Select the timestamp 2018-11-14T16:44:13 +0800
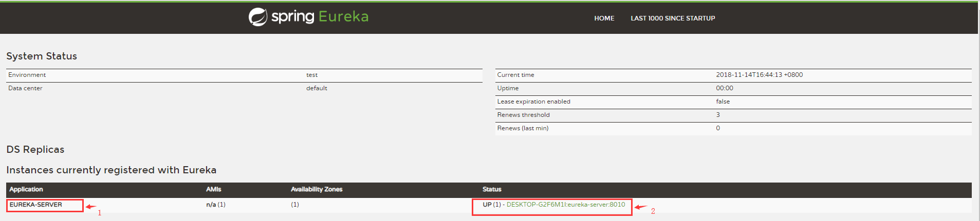Viewport: 980px width, 221px height. 759,75
